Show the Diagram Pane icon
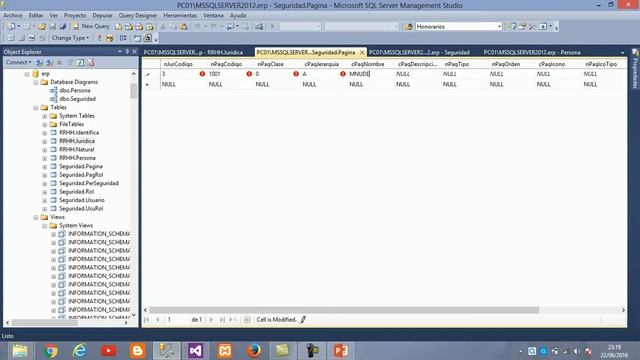The width and height of the screenshot is (640, 360). click(x=11, y=38)
